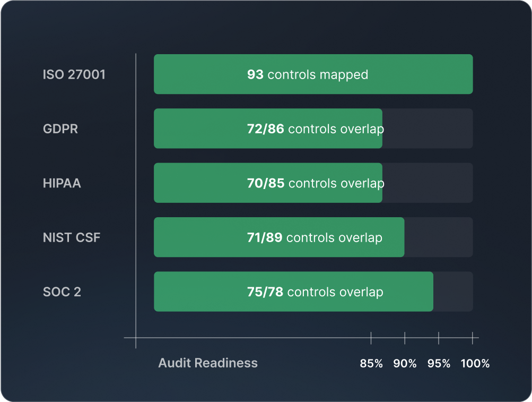
Task: Click the ISO 27001 framework label
Action: 74,74
